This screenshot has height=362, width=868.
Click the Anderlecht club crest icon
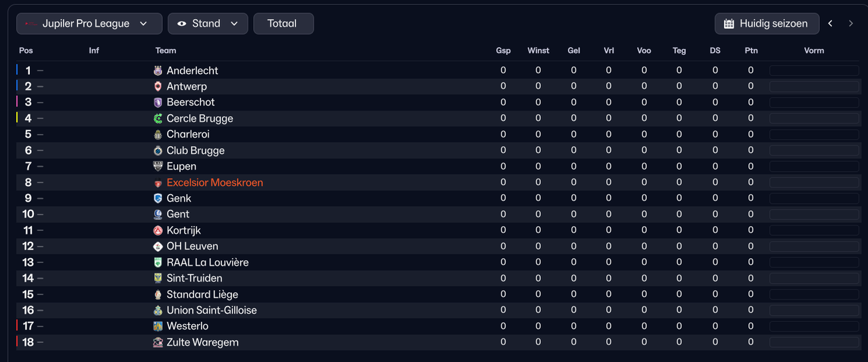[158, 71]
